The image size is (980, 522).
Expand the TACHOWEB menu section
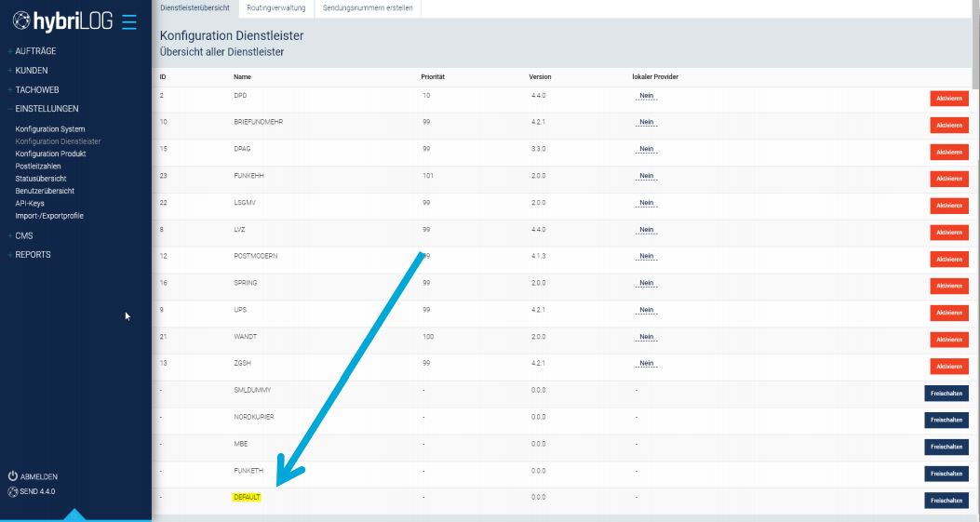pos(37,90)
